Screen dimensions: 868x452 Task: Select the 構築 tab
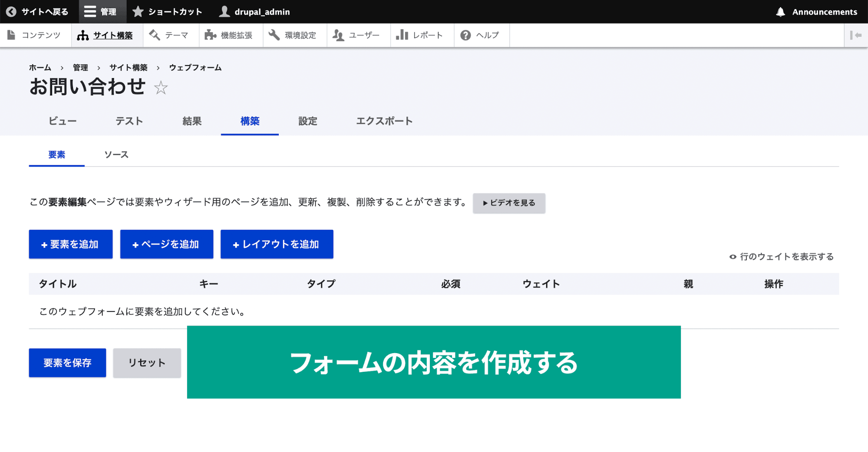[250, 121]
